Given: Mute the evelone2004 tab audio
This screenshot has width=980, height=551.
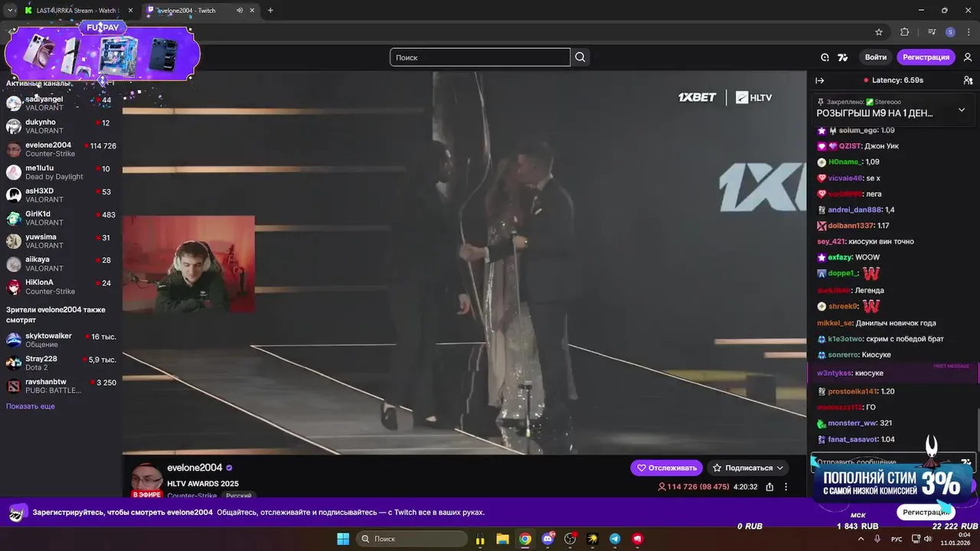Looking at the screenshot, I should point(240,10).
